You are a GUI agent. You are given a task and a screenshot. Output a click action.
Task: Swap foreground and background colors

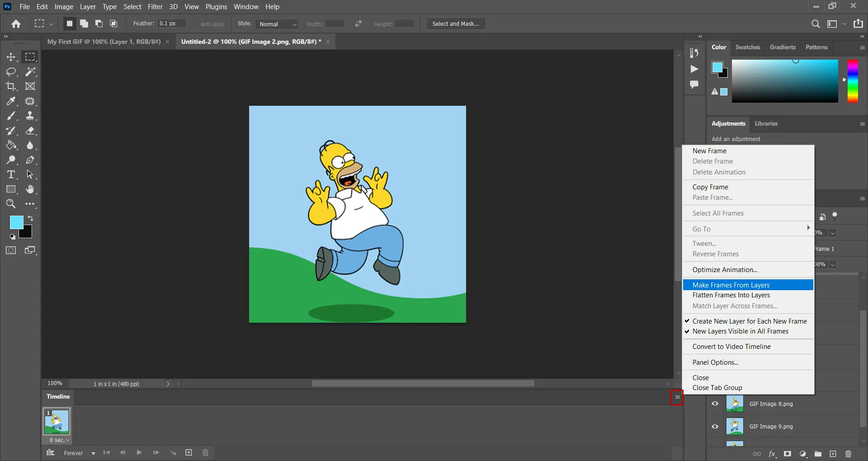(31, 218)
